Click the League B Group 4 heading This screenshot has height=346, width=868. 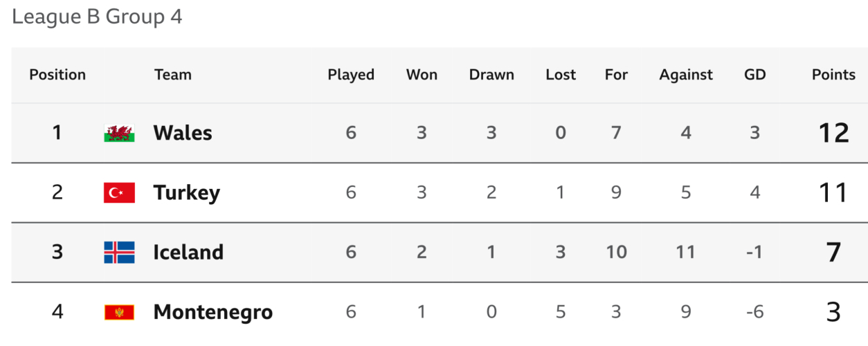pos(97,17)
